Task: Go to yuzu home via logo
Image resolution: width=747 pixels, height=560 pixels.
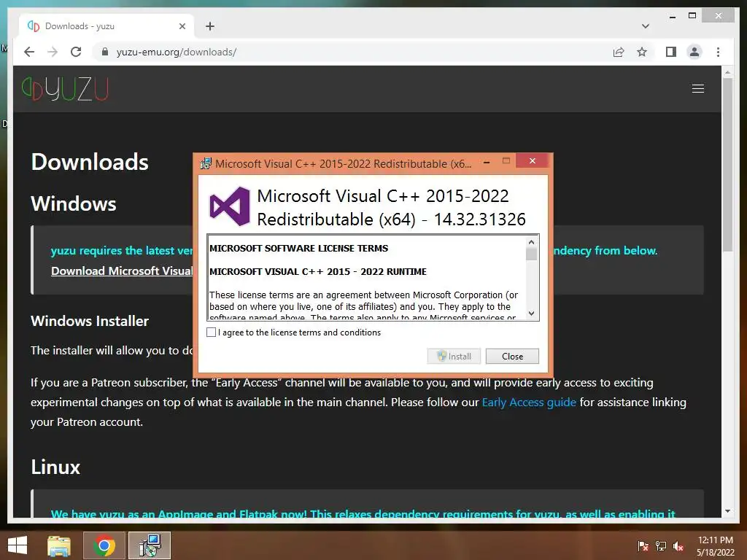Action: click(65, 88)
